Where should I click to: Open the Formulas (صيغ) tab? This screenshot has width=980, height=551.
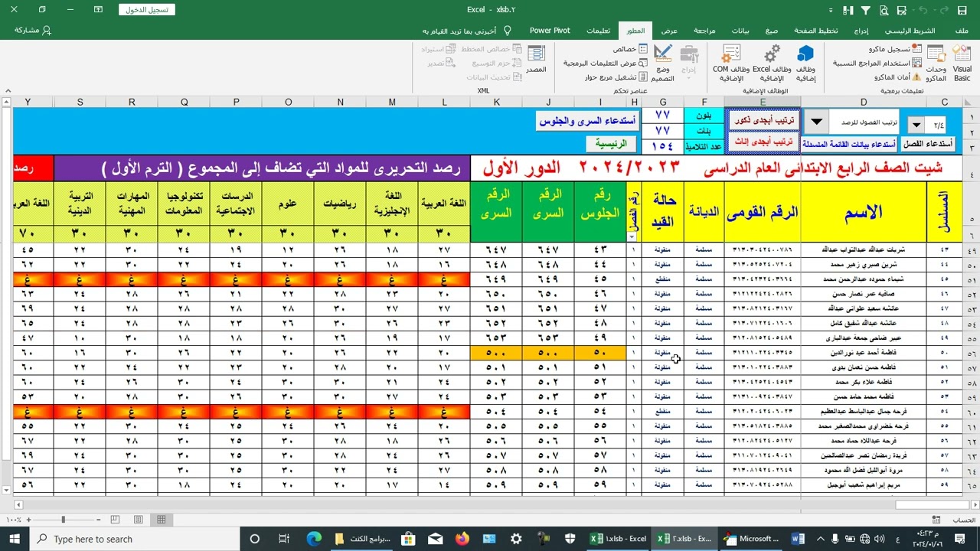point(772,31)
